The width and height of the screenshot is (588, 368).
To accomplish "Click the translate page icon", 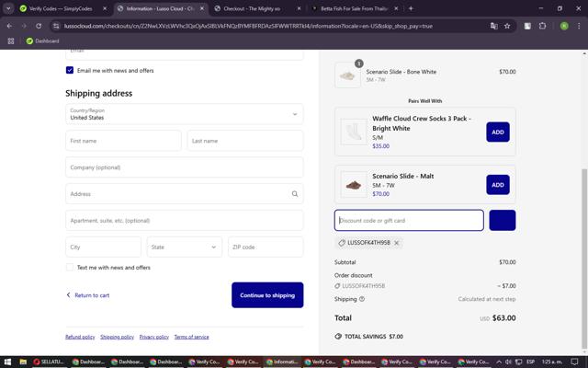I will [x=494, y=26].
